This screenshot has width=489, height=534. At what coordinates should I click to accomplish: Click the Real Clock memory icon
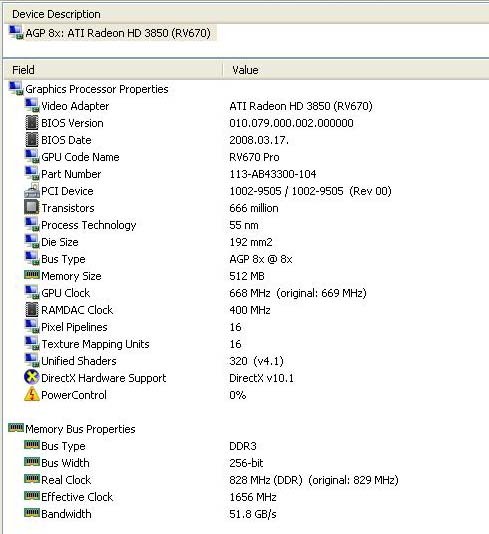[x=32, y=478]
